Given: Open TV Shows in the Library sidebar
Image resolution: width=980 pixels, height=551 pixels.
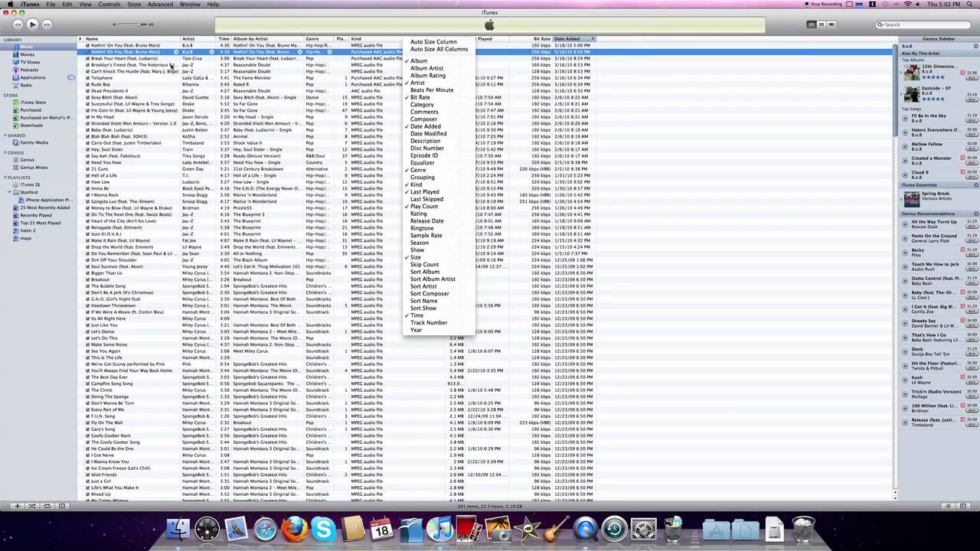Looking at the screenshot, I should 30,62.
